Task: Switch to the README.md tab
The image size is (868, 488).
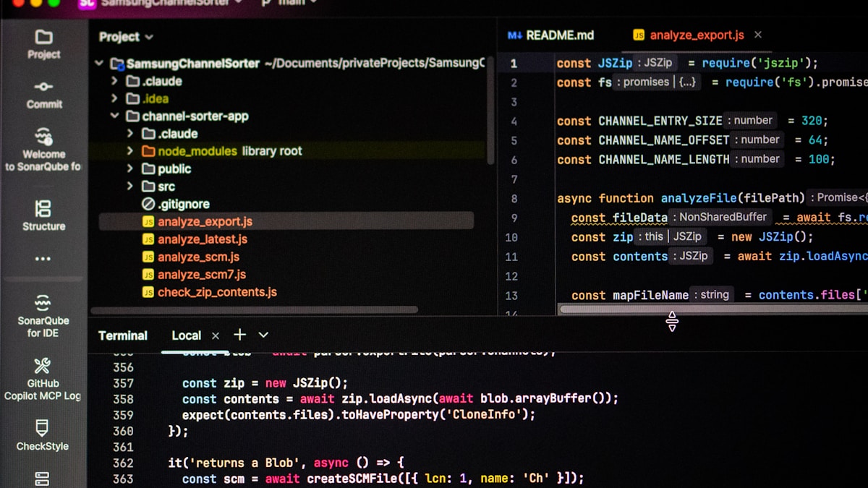Action: (x=551, y=35)
